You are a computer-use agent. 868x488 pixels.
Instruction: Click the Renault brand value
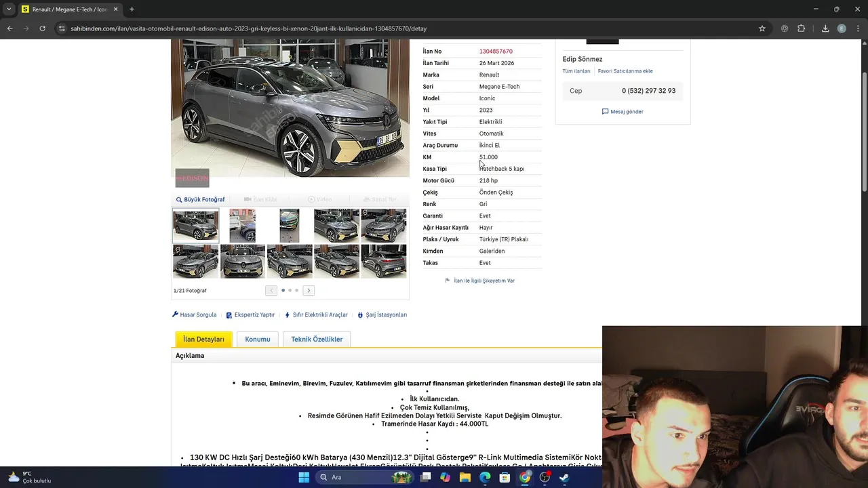tap(489, 75)
